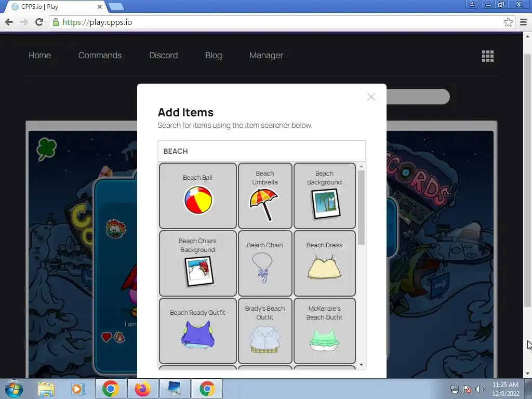Select the Beach Ball item
Screen dimensions: 532x399
coord(198,196)
